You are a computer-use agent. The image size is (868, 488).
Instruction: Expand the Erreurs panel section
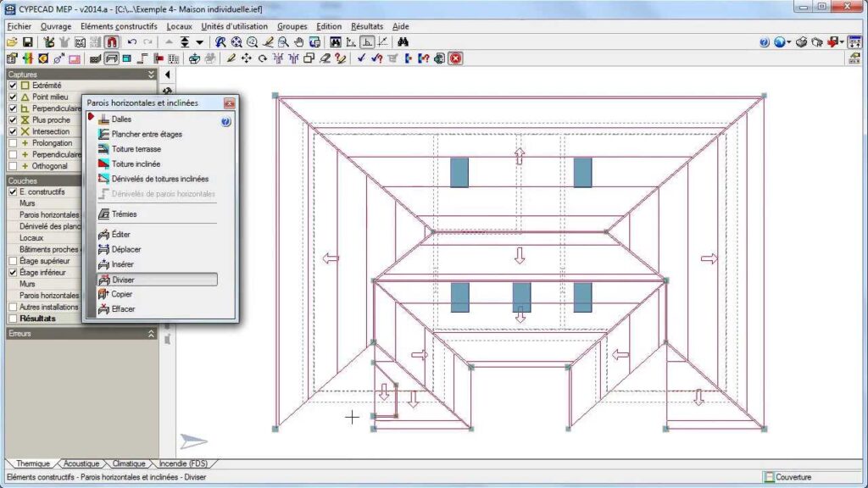point(152,334)
